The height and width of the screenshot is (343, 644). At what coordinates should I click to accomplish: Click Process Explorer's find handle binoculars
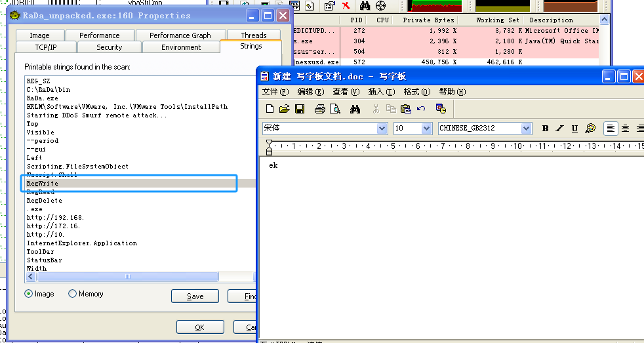(x=365, y=6)
